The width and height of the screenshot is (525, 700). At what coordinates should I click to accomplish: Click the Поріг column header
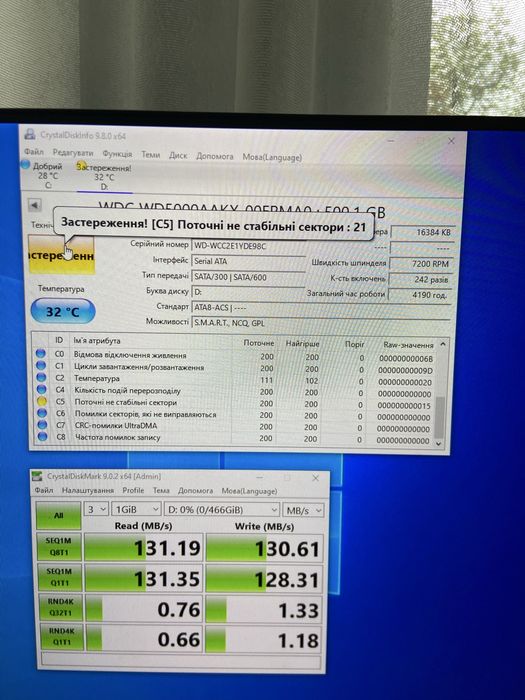(x=354, y=344)
